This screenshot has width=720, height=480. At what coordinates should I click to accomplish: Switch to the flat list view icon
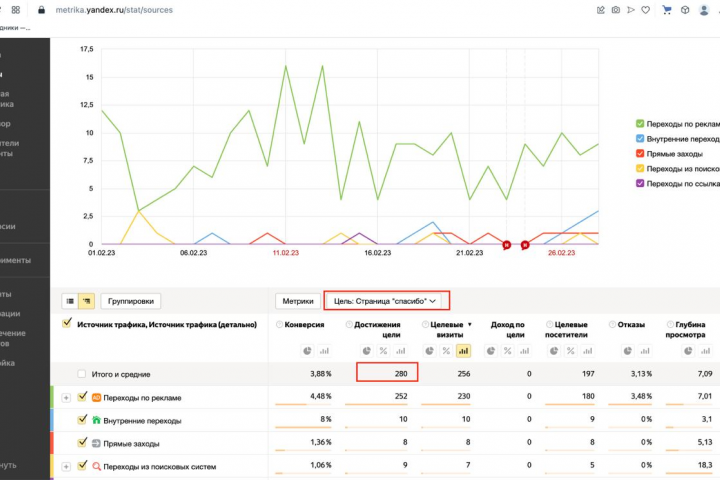click(70, 301)
